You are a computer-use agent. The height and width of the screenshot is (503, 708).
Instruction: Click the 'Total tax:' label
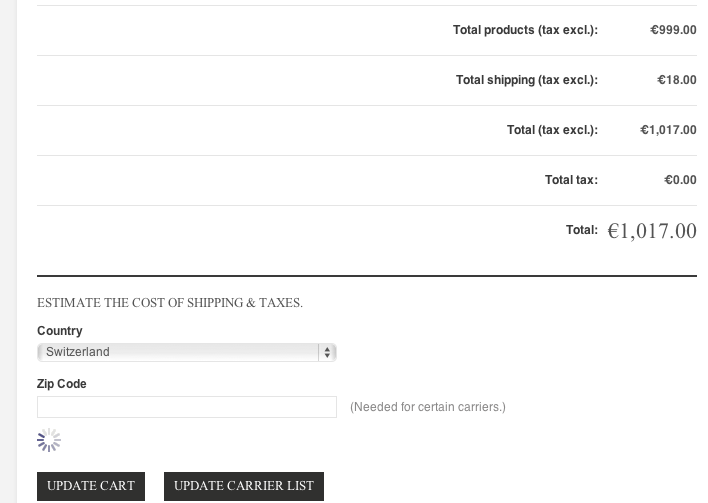click(x=571, y=180)
